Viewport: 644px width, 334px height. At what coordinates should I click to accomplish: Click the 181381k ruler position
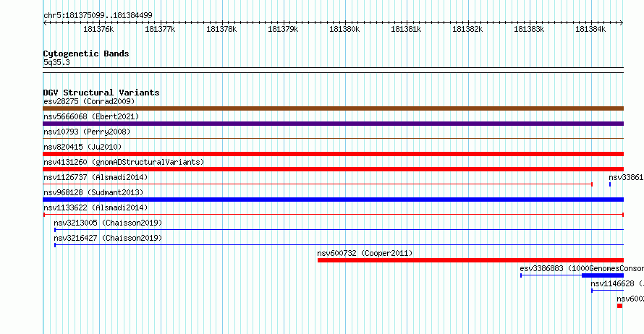[406, 29]
